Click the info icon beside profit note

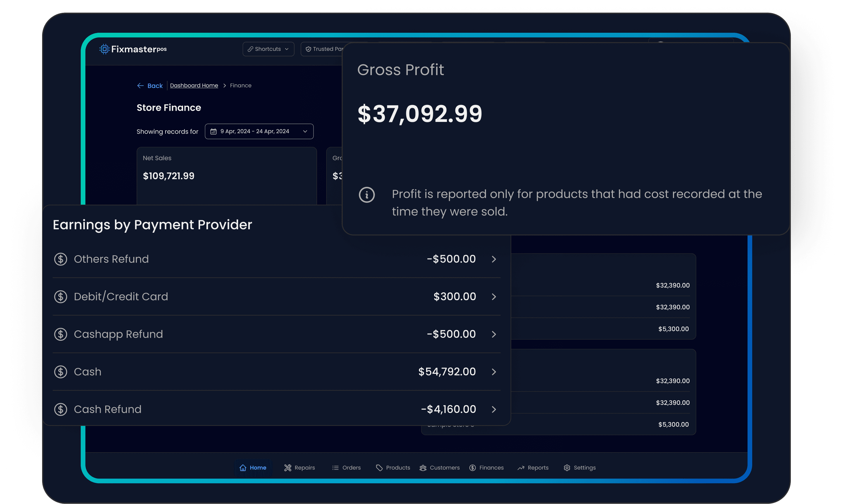coord(366,195)
